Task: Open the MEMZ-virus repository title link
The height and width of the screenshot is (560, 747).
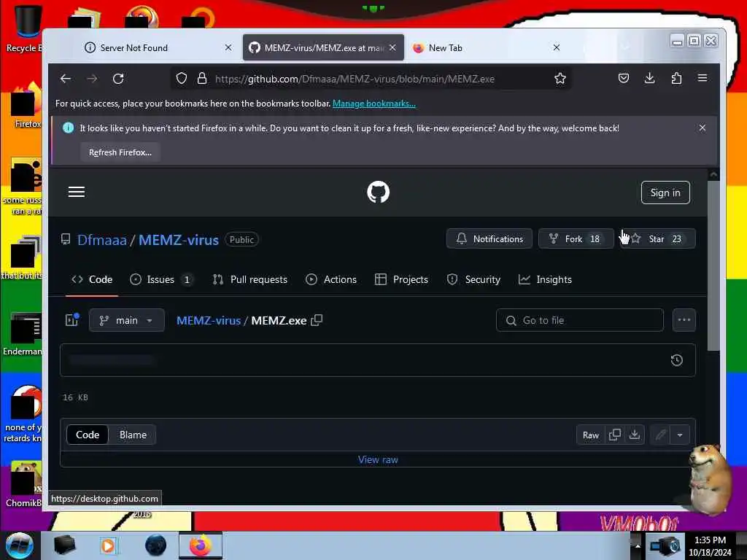Action: point(179,239)
